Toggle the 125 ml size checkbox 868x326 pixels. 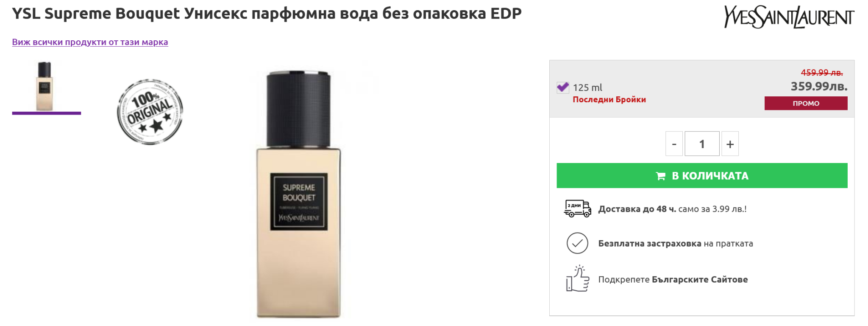[562, 87]
